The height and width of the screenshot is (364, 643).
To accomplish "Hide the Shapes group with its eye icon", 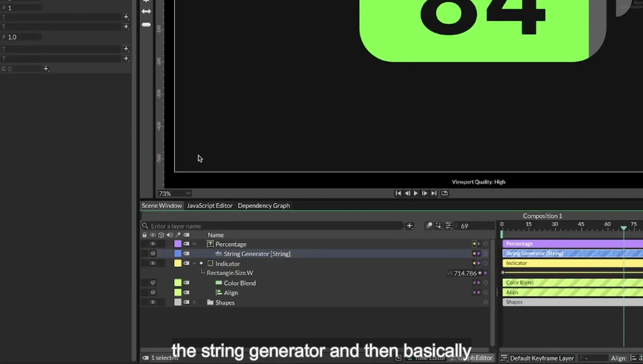I will point(153,302).
